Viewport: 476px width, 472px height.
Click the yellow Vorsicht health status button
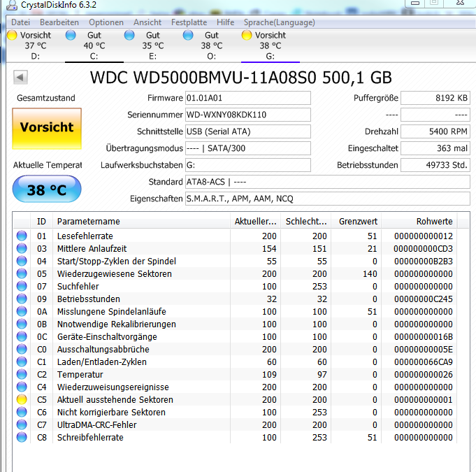coord(47,129)
